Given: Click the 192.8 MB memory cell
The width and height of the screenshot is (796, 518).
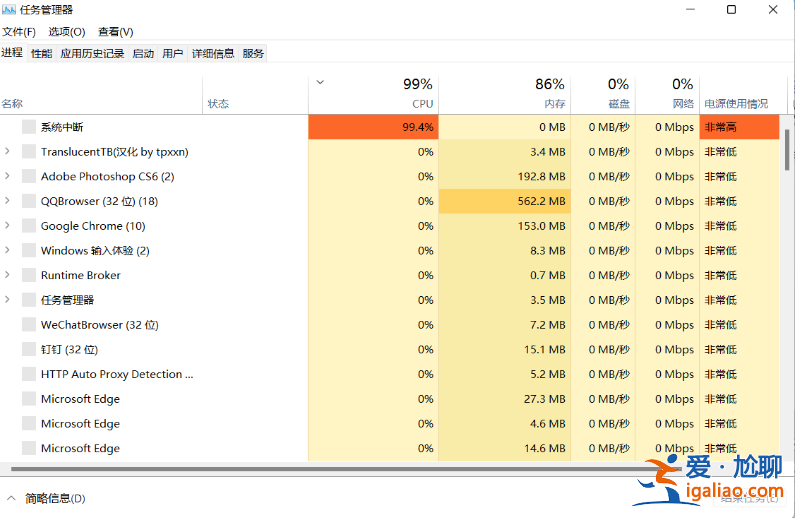Looking at the screenshot, I should 505,176.
